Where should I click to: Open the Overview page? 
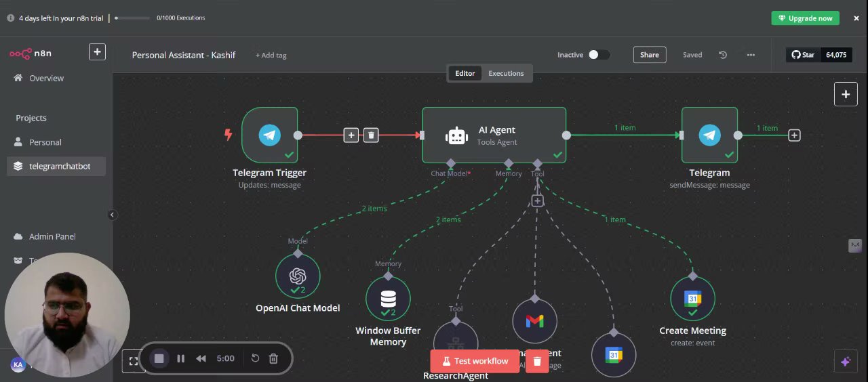point(39,79)
